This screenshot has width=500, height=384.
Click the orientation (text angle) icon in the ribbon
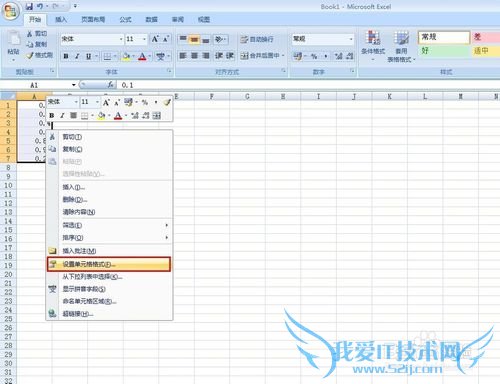(219, 39)
